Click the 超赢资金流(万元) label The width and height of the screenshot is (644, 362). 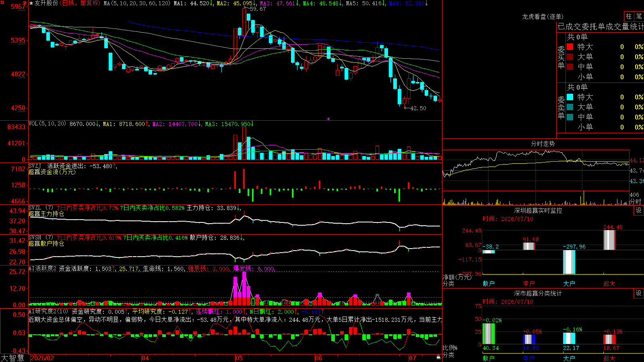[52, 172]
